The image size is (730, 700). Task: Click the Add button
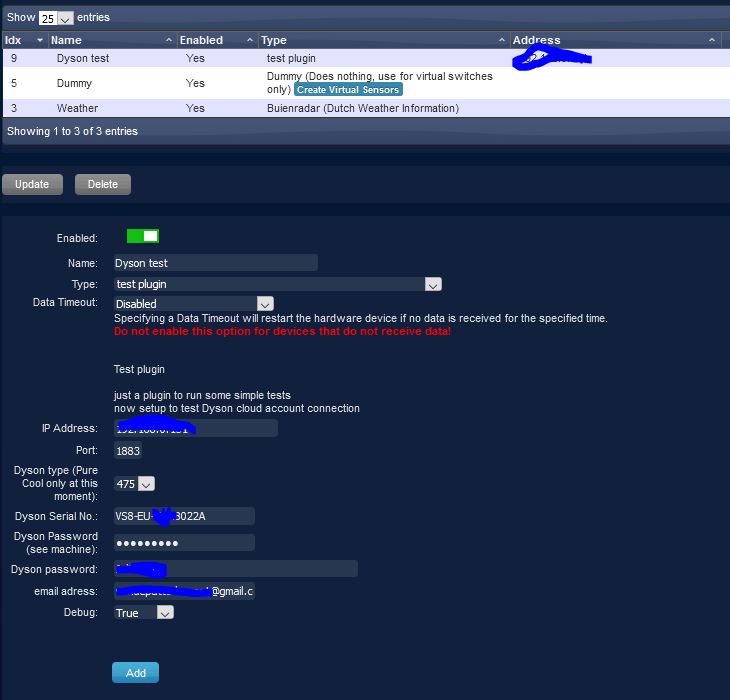pyautogui.click(x=135, y=673)
